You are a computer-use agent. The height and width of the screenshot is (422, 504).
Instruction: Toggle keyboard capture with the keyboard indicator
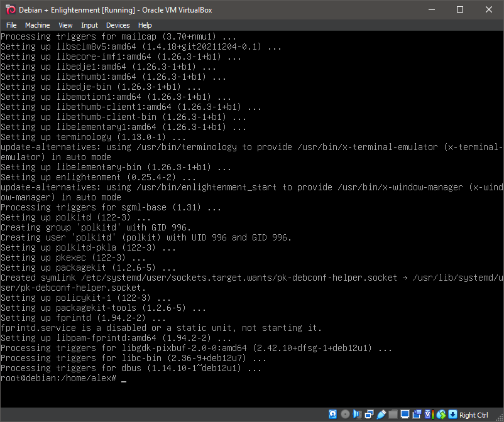(x=453, y=414)
